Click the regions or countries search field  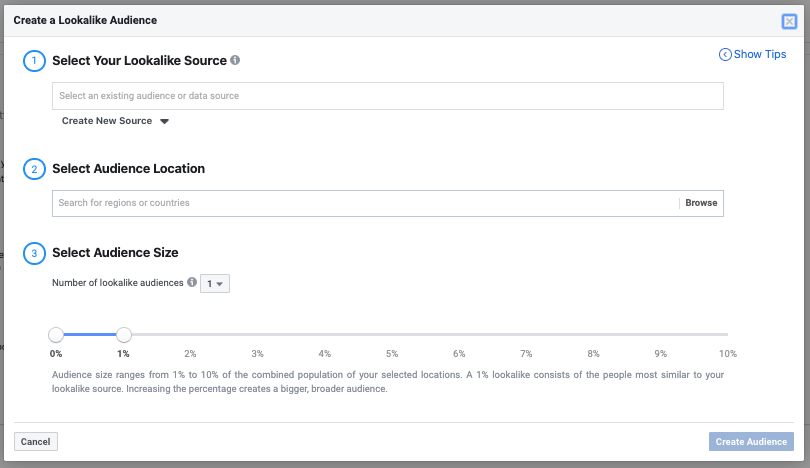click(x=366, y=203)
